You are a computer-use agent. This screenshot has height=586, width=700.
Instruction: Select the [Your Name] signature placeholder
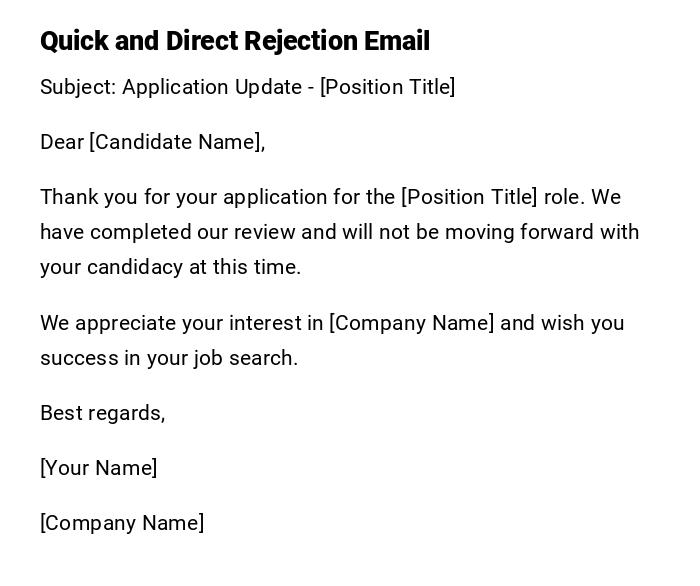(99, 468)
